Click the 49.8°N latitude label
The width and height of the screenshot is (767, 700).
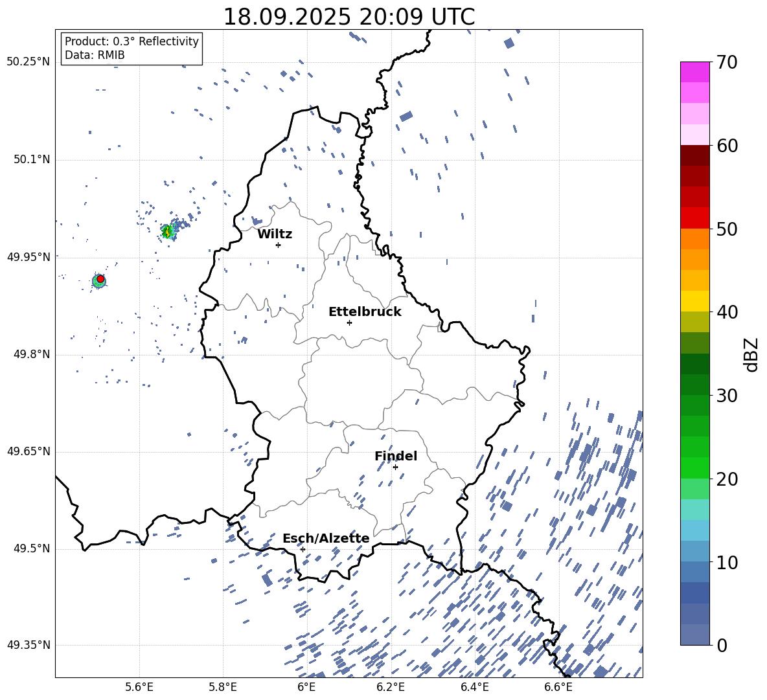pos(32,354)
